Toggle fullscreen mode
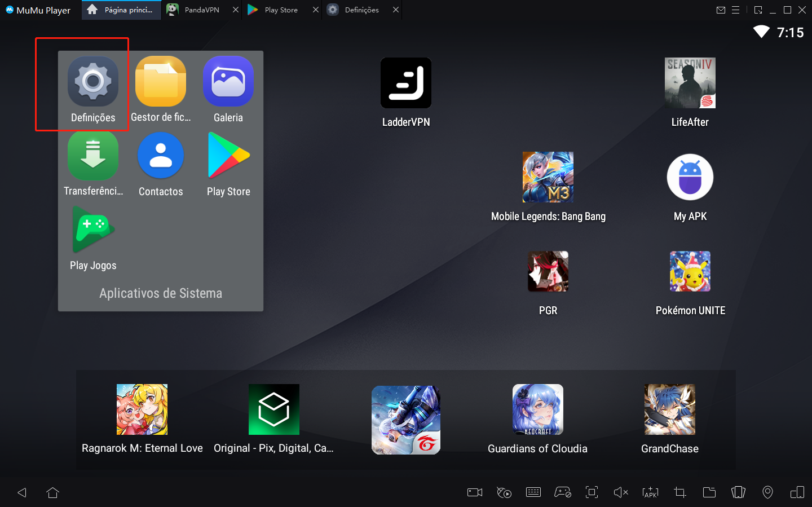 pos(592,492)
